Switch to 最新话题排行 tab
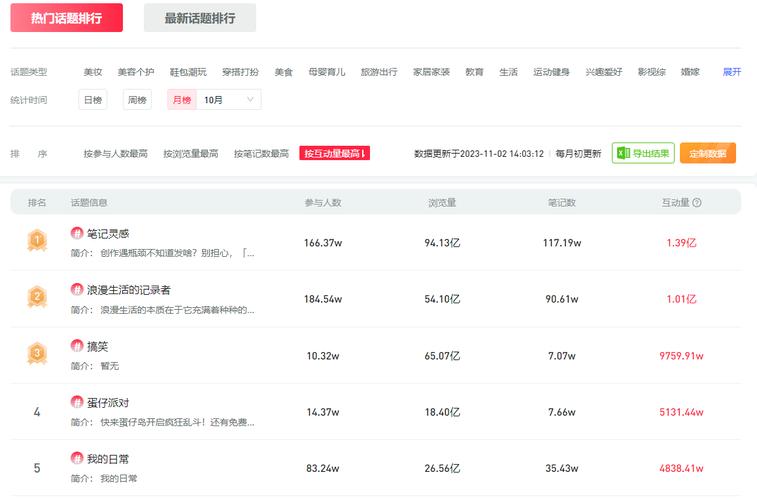The height and width of the screenshot is (500, 757). pyautogui.click(x=200, y=18)
